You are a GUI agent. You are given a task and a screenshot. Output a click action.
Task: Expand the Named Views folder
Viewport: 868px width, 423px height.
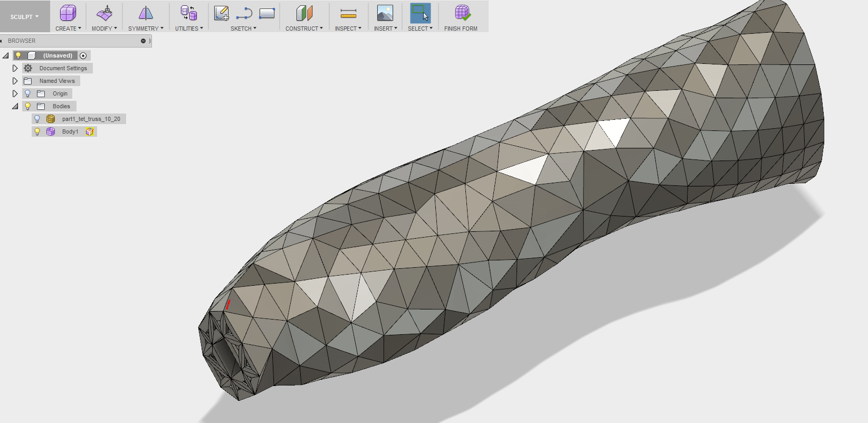click(15, 81)
